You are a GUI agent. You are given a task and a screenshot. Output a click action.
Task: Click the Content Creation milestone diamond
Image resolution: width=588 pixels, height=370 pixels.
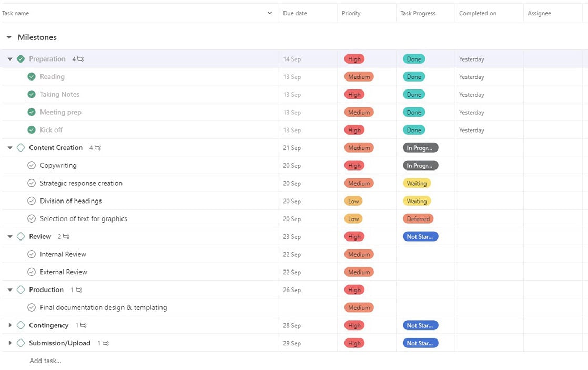(x=21, y=148)
